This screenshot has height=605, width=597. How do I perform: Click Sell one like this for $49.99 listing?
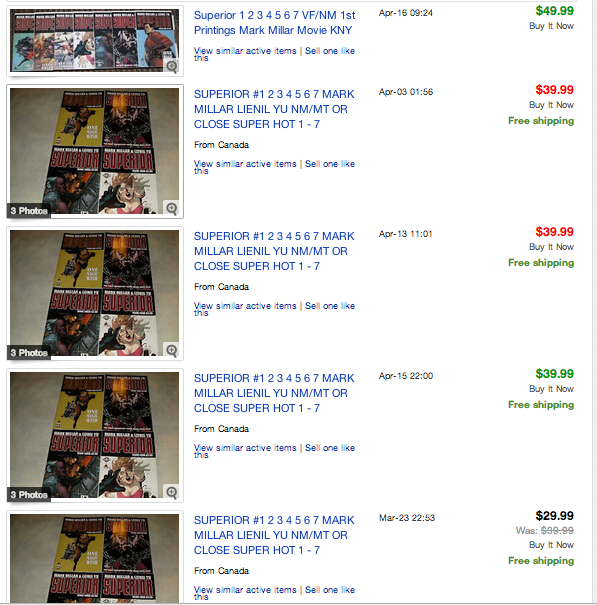point(330,51)
